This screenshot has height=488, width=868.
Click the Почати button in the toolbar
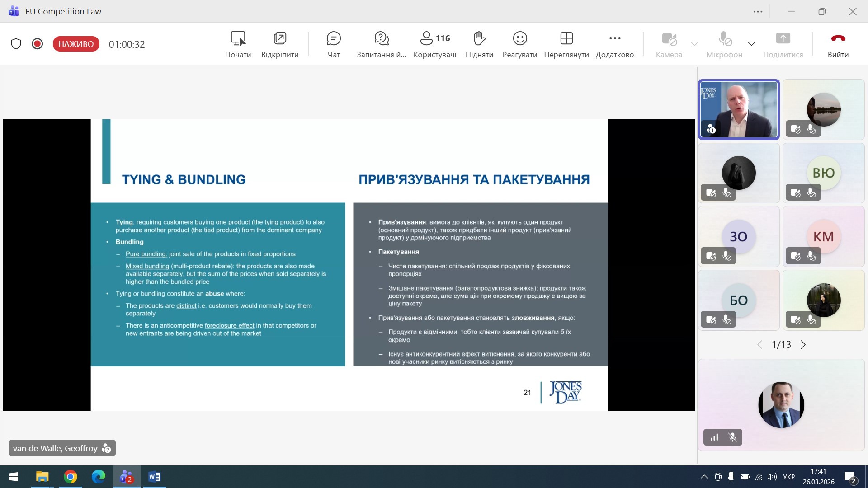238,44
